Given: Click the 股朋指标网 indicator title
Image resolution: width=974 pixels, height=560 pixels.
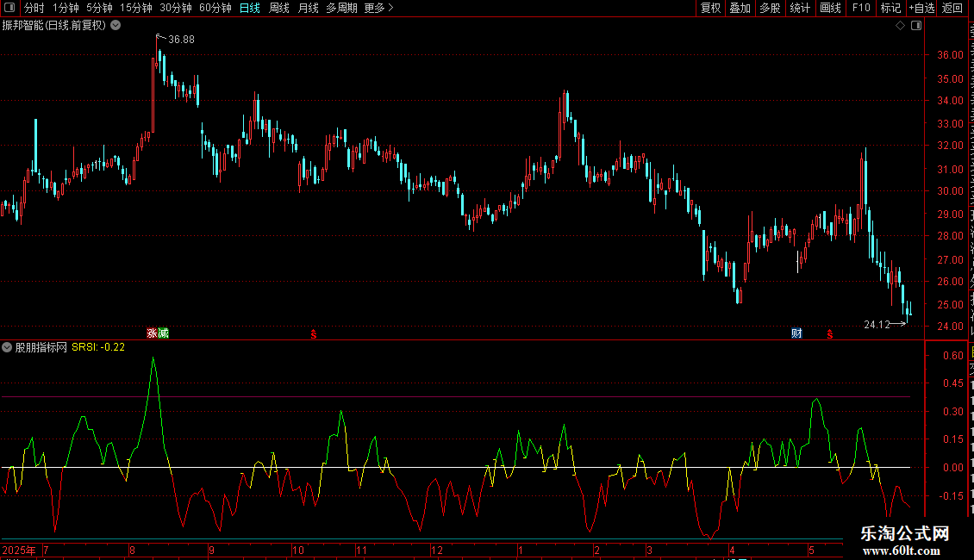Looking at the screenshot, I should click(41, 348).
